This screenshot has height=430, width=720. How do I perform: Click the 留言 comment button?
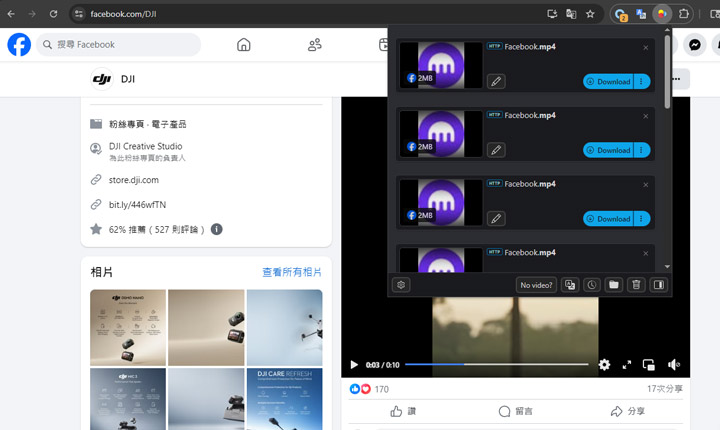pos(515,411)
